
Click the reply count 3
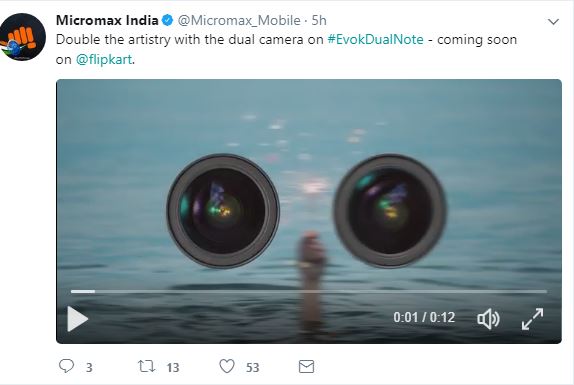tap(89, 367)
